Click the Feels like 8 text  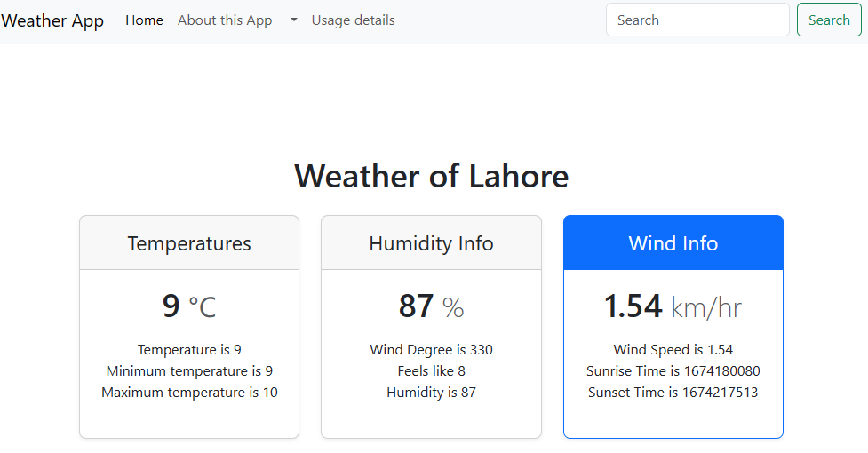tap(431, 371)
